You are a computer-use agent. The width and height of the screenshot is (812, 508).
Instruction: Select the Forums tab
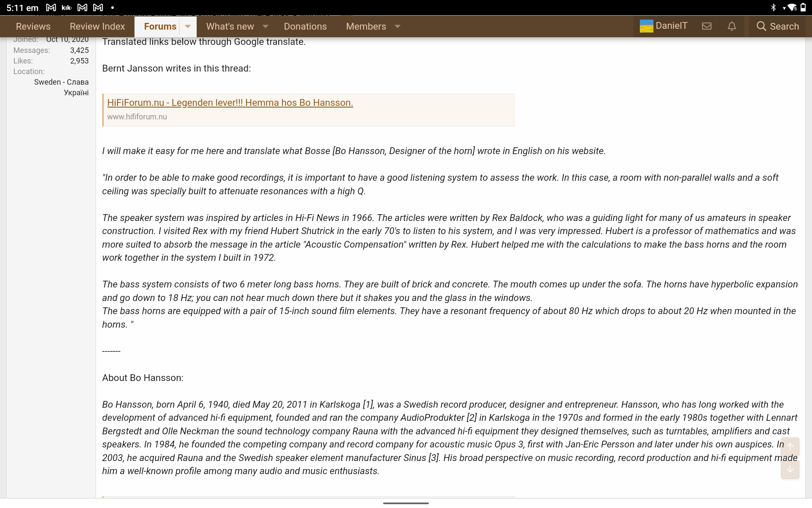160,26
